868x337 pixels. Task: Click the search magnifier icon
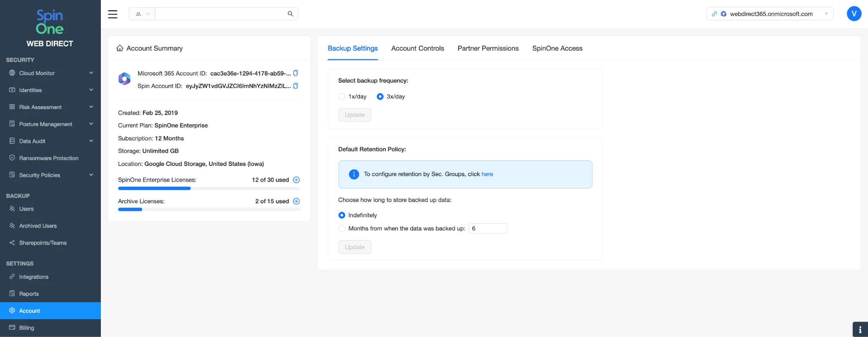point(290,14)
